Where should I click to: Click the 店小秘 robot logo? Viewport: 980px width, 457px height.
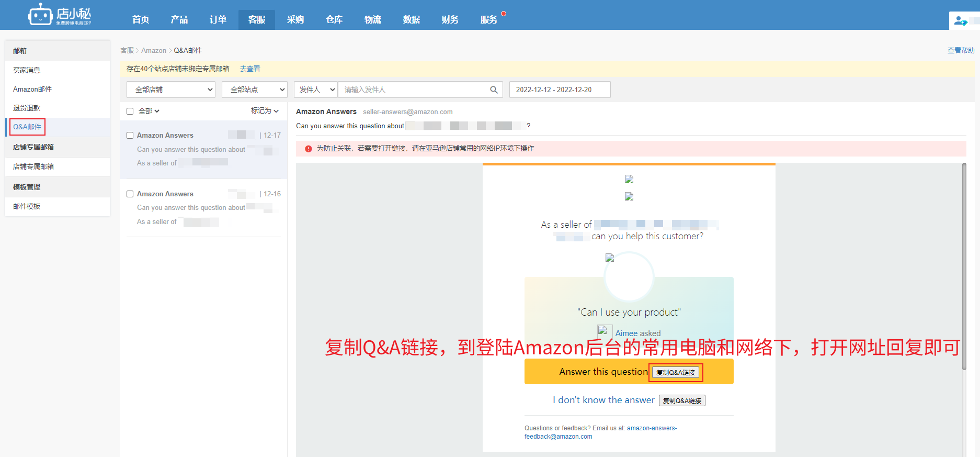[x=59, y=15]
